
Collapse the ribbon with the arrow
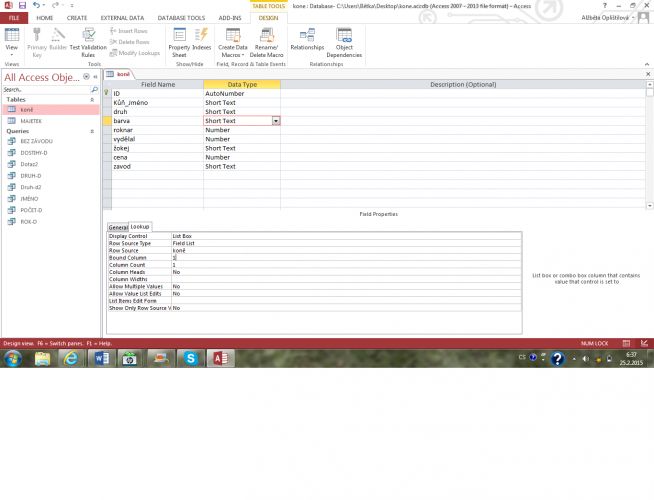coord(647,64)
